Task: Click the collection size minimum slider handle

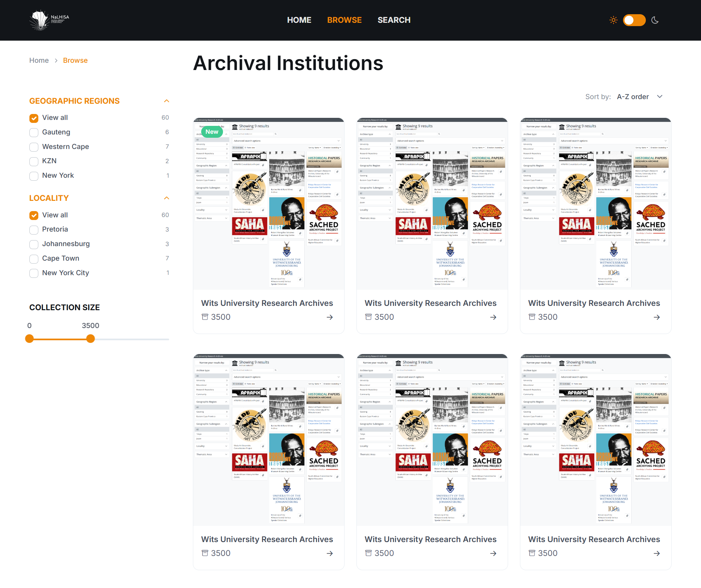Action: coord(29,339)
